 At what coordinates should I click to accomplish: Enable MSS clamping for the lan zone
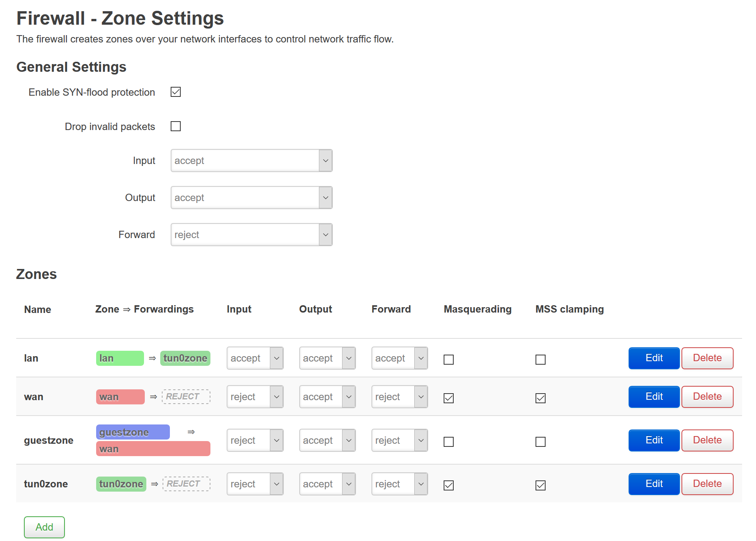pyautogui.click(x=541, y=359)
